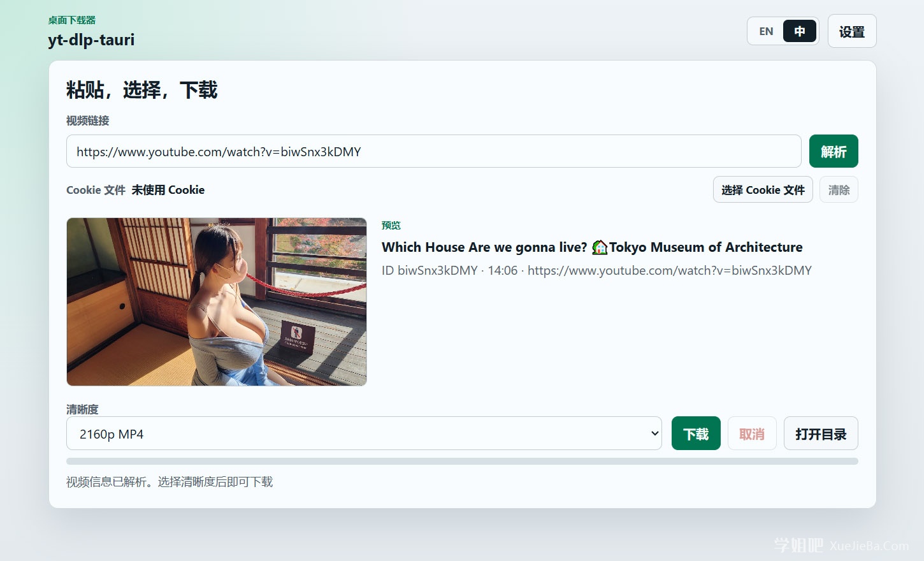Switch language to EN
The width and height of the screenshot is (924, 561).
point(766,31)
